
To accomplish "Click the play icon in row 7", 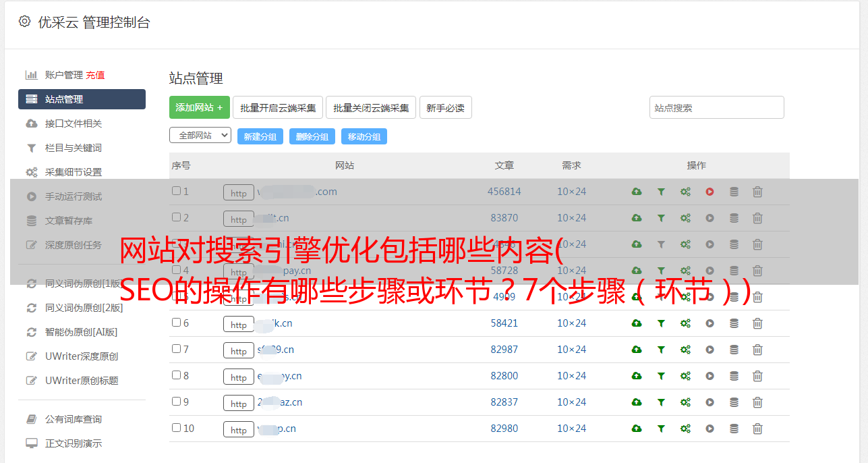I will click(710, 350).
